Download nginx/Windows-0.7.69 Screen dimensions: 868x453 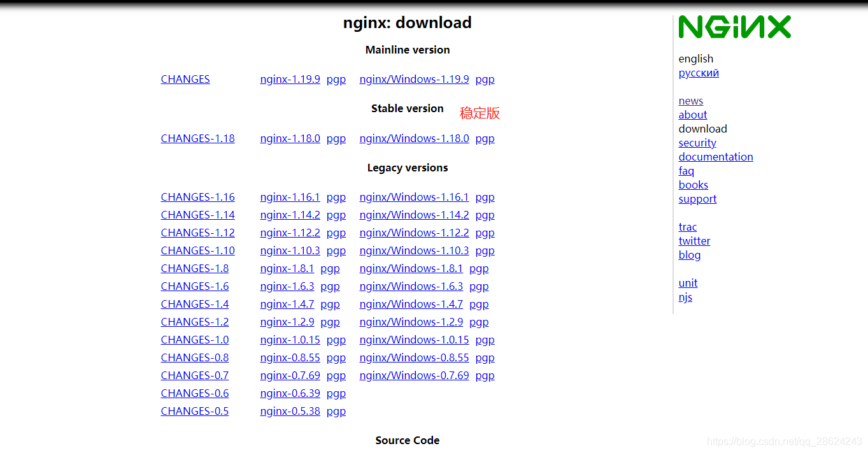[x=414, y=375]
